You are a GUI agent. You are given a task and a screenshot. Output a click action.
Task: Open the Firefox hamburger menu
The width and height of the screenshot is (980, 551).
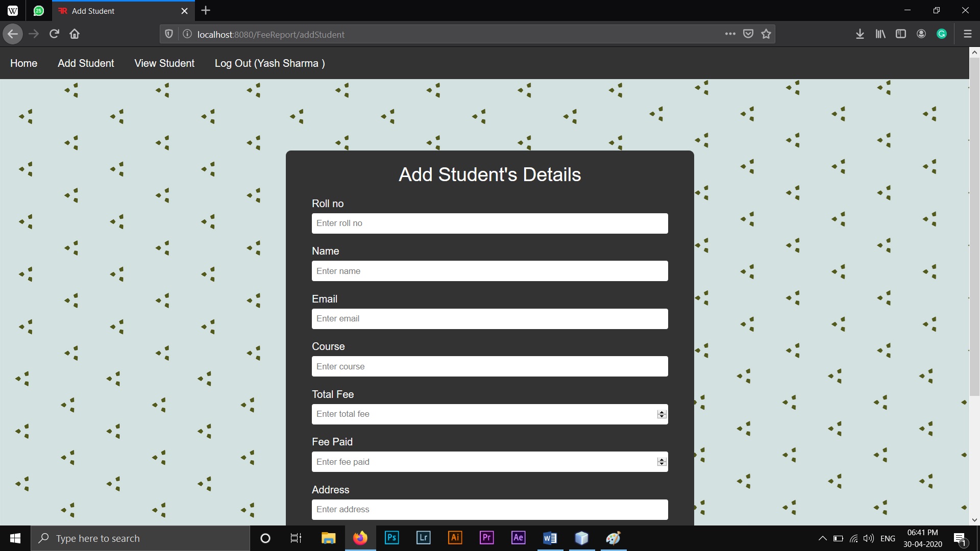click(967, 34)
